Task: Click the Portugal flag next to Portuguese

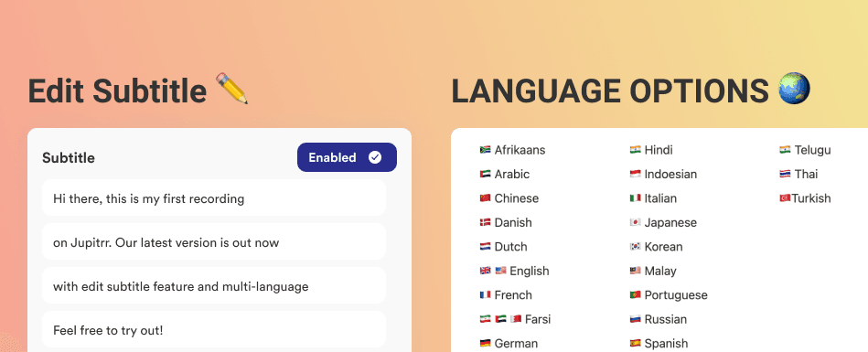Action: click(635, 295)
